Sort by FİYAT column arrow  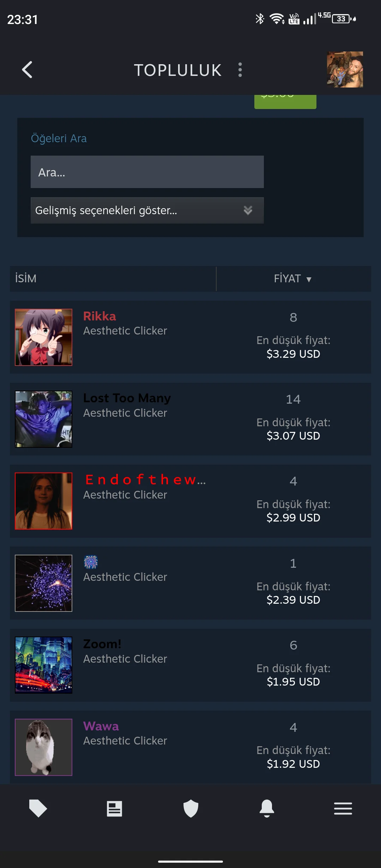click(x=309, y=279)
